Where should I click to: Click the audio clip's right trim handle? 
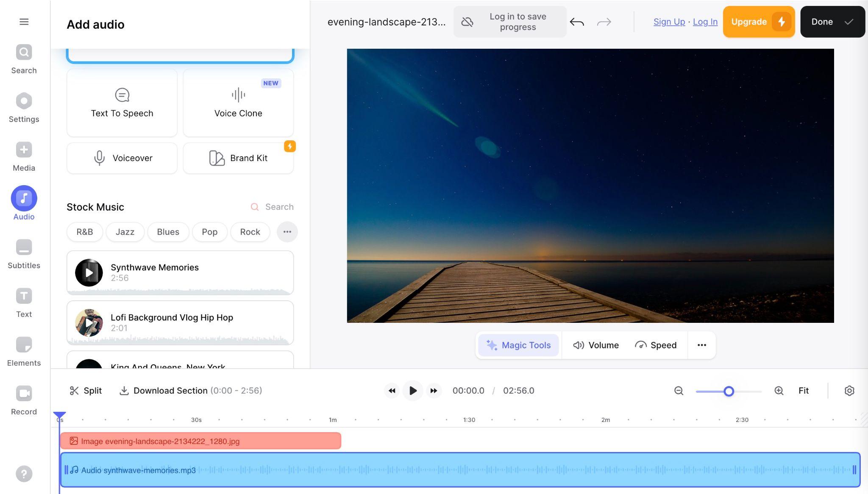tap(854, 470)
